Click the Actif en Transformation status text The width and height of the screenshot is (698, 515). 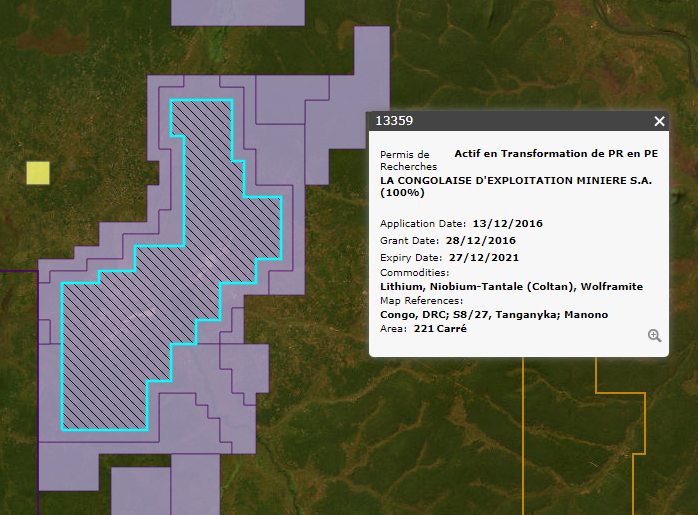pyautogui.click(x=555, y=154)
